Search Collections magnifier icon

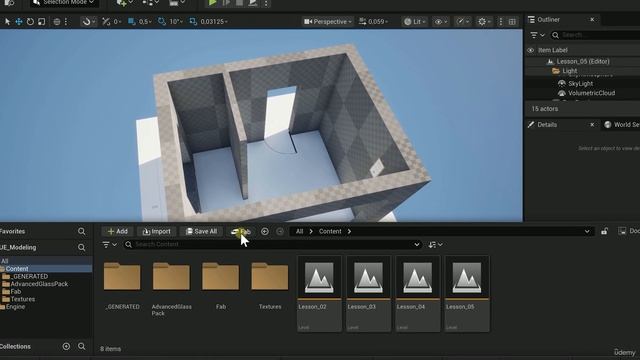pos(82,347)
